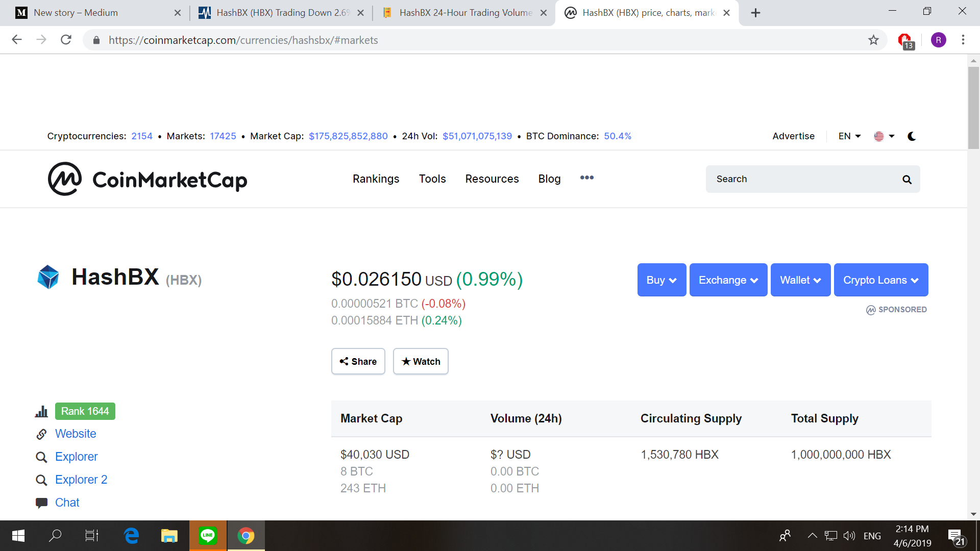Open the Explorer link
Screen dimensions: 980x551
point(76,457)
